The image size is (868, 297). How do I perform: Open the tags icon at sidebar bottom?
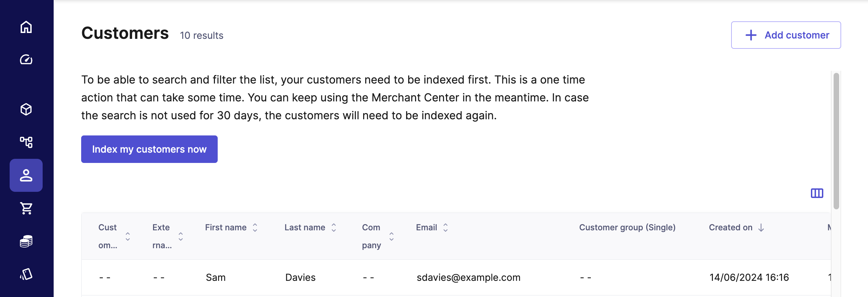pos(26,274)
